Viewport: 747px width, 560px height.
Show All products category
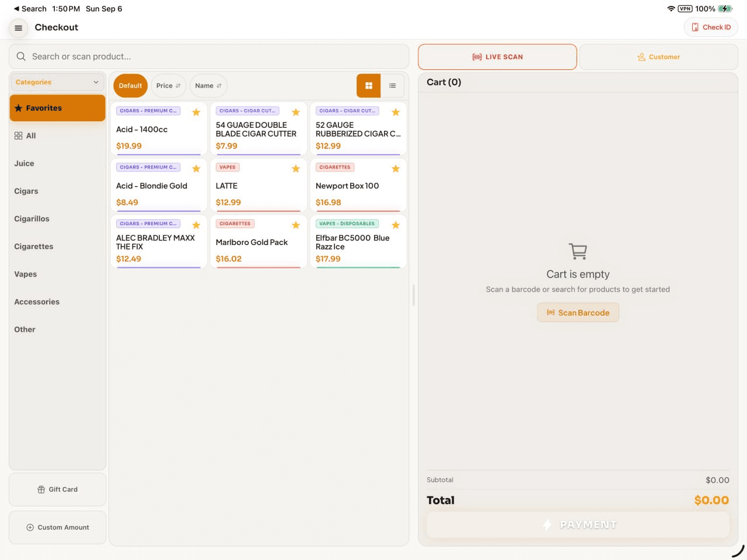57,136
